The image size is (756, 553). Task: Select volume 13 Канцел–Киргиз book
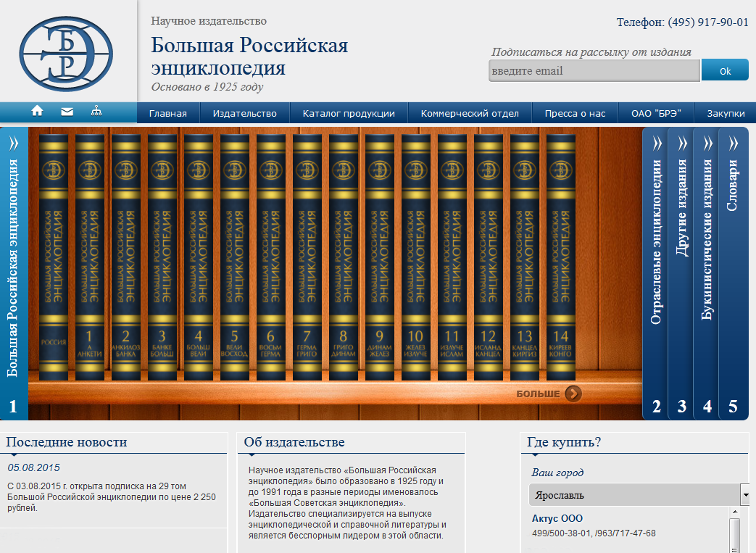click(x=525, y=257)
